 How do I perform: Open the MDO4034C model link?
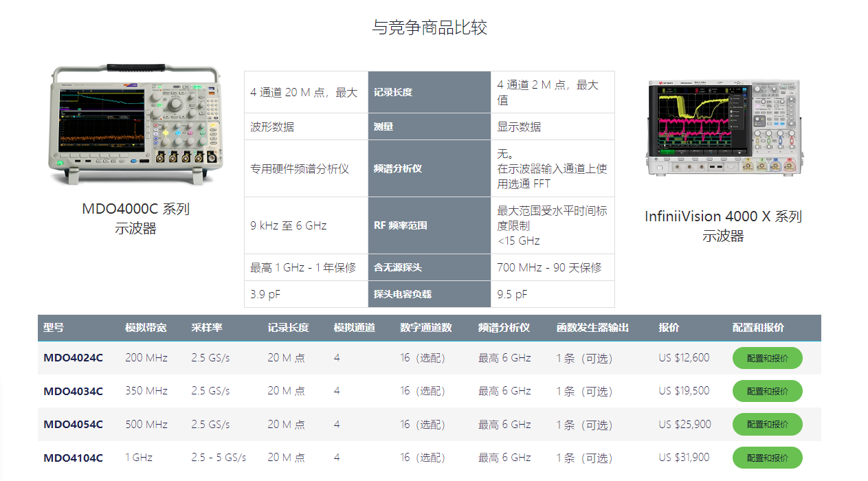click(x=73, y=392)
